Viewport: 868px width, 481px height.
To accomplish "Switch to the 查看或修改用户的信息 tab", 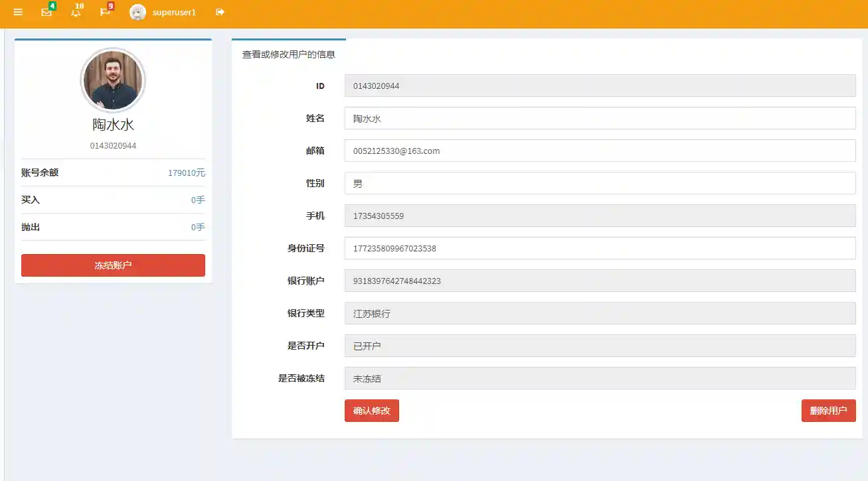I will 288,56.
